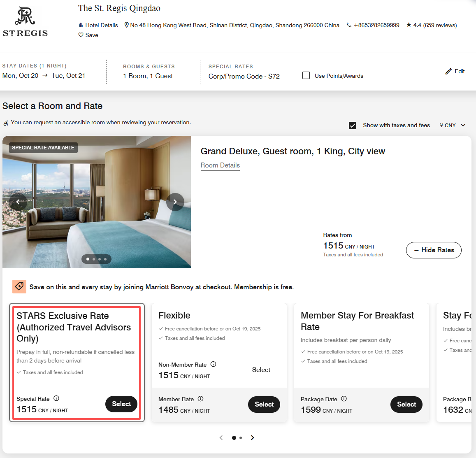Click info icon next to Special Rate
The height and width of the screenshot is (458, 476).
click(x=56, y=398)
